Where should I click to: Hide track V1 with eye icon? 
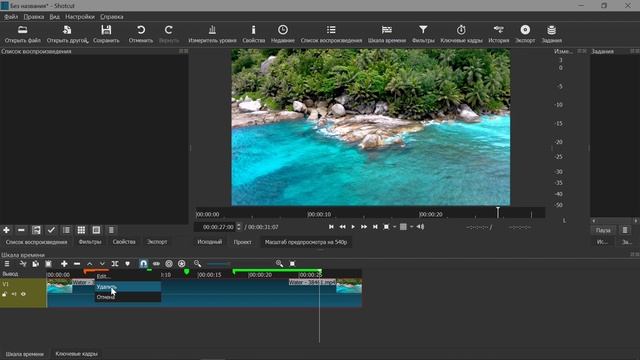23,294
